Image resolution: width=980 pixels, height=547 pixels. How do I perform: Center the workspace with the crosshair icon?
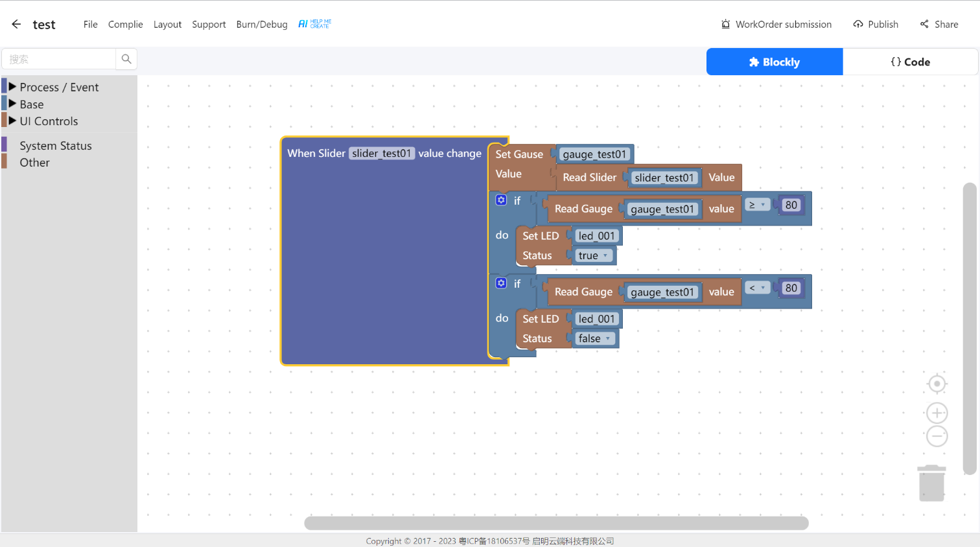tap(937, 384)
